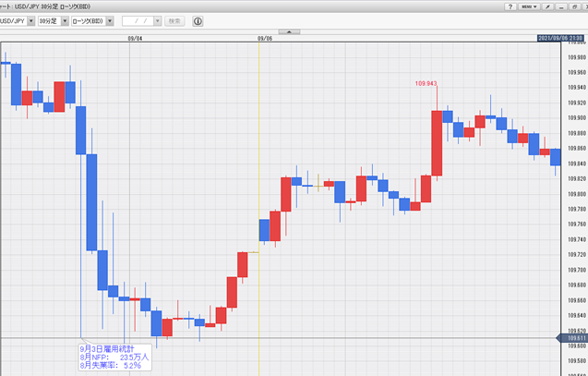Click the 109.943 high price label
This screenshot has width=588, height=376.
click(x=426, y=83)
